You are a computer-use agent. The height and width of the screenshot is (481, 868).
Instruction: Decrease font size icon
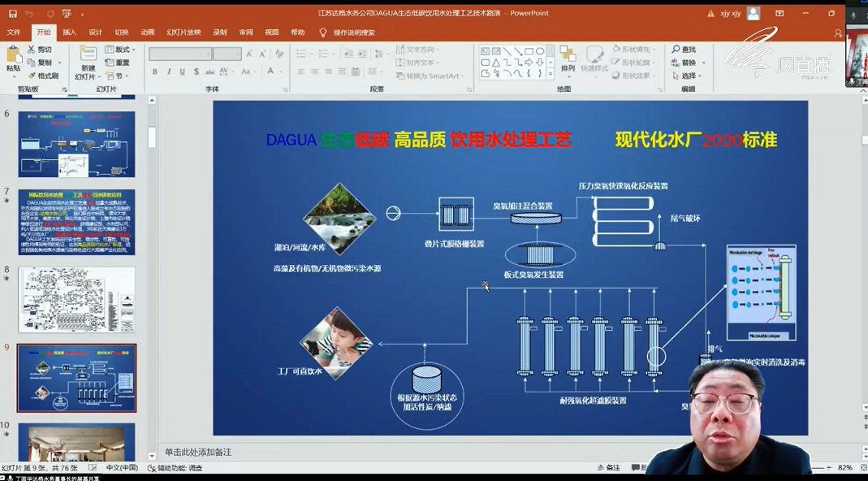[x=263, y=54]
